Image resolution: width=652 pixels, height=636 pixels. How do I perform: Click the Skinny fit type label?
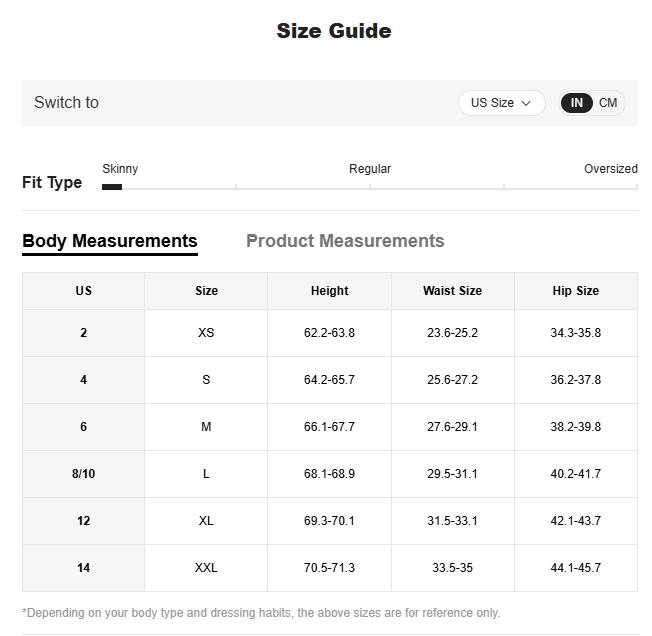pos(120,169)
